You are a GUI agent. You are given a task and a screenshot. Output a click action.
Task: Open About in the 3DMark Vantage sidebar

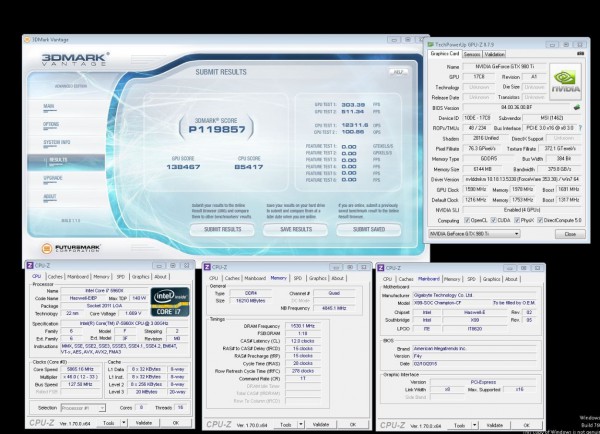pyautogui.click(x=50, y=196)
